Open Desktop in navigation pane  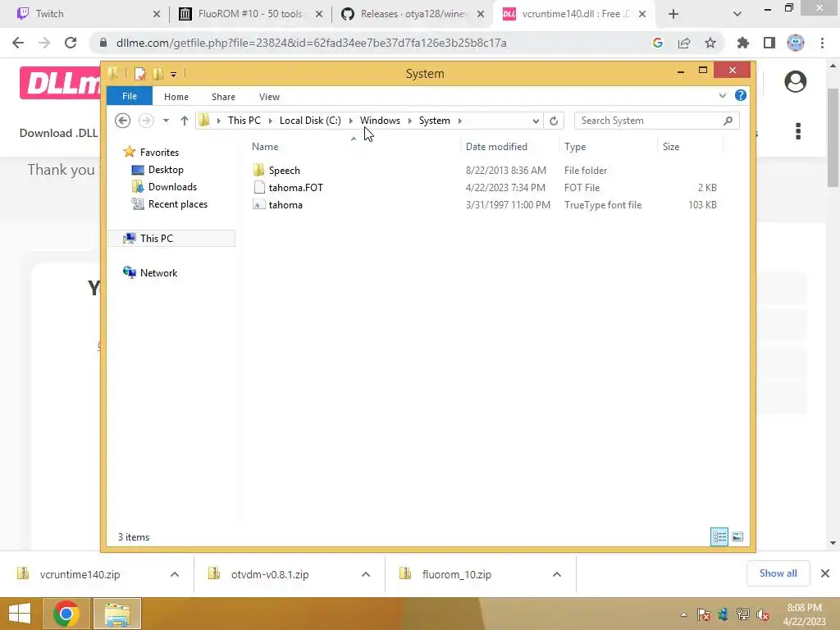pos(166,170)
